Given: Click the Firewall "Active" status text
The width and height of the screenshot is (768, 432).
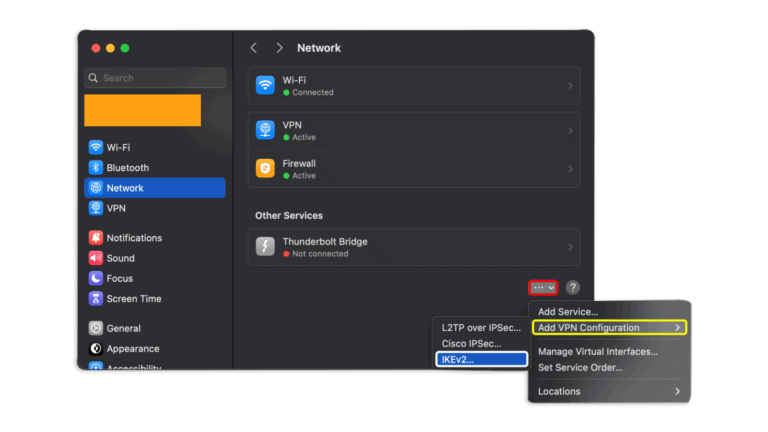Looking at the screenshot, I should (304, 175).
